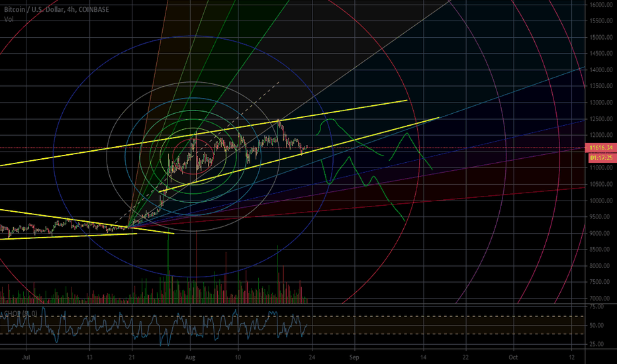Screen dimensions: 617x364
Task: Click the 9000.00 price axis label
Action: point(601,234)
